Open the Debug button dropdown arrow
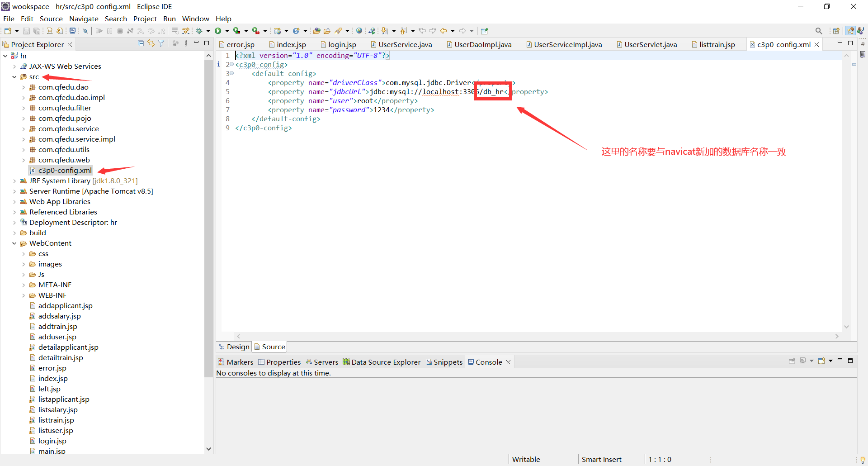Image resolution: width=868 pixels, height=466 pixels. point(208,31)
